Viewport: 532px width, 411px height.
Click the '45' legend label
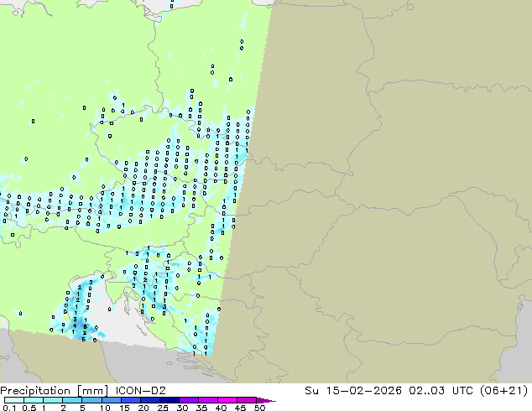point(240,408)
